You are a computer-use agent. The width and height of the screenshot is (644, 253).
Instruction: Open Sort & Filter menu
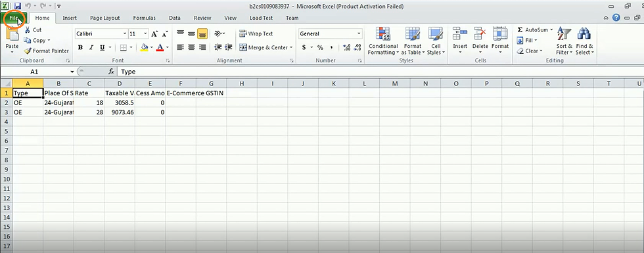(x=564, y=41)
